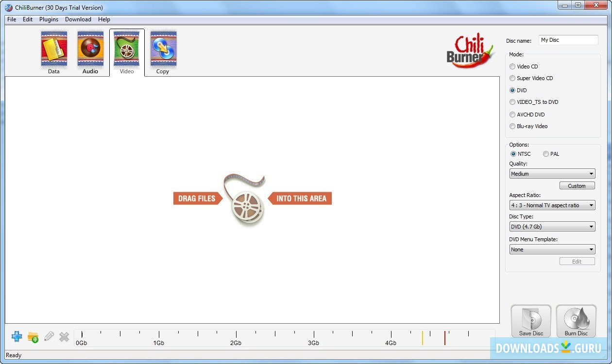The height and width of the screenshot is (364, 612).
Task: Click into the Disc name field
Action: (x=568, y=40)
